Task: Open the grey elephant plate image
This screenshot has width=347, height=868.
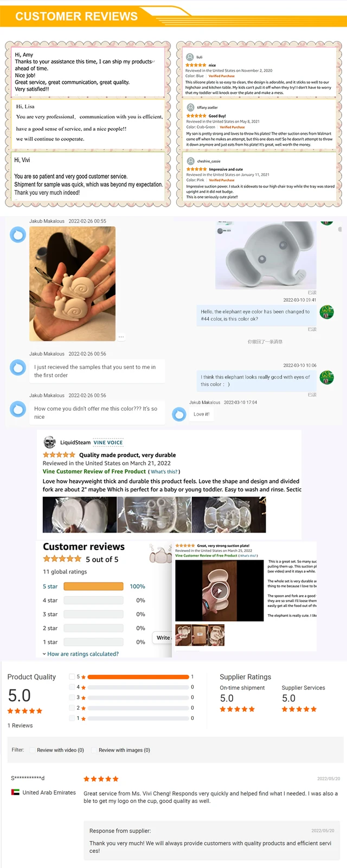Action: pos(265,256)
